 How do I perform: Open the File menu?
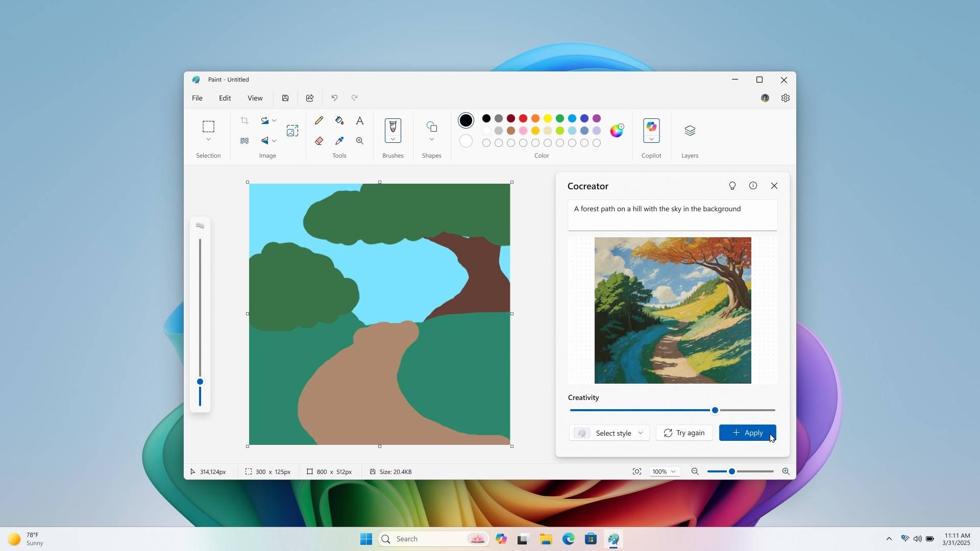197,98
